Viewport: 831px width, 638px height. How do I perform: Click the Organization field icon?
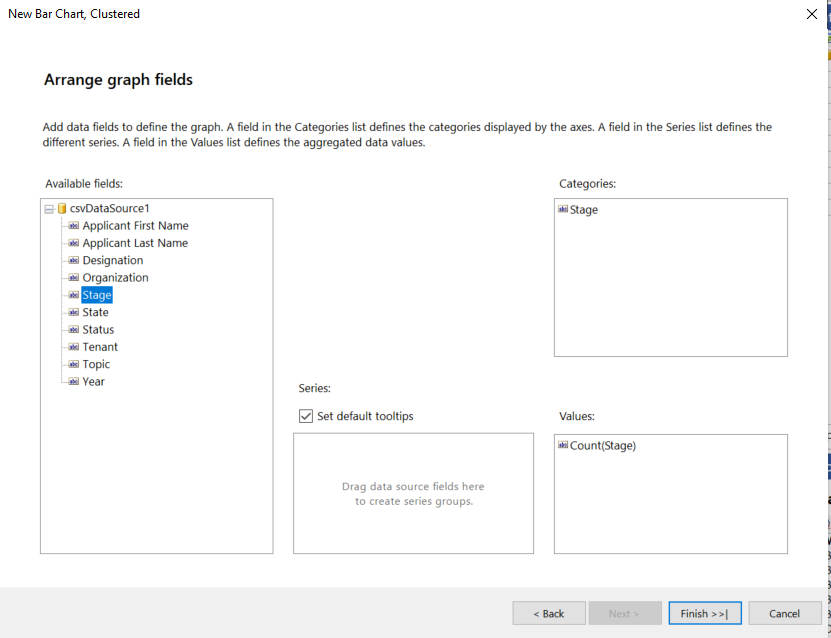(74, 278)
